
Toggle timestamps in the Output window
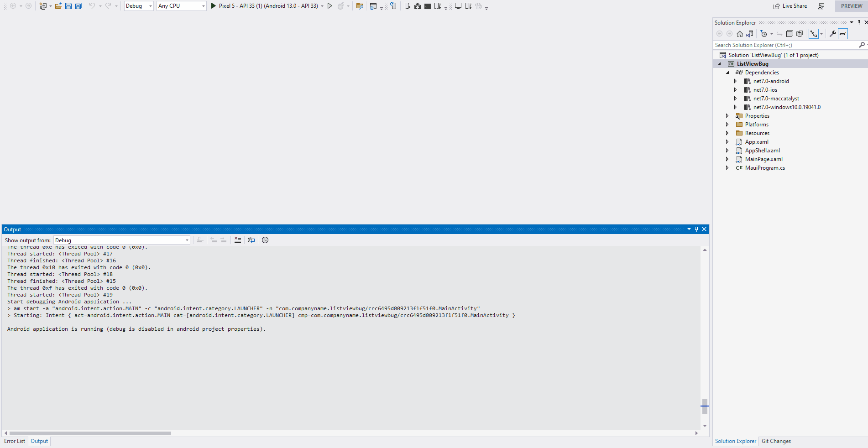pos(265,240)
